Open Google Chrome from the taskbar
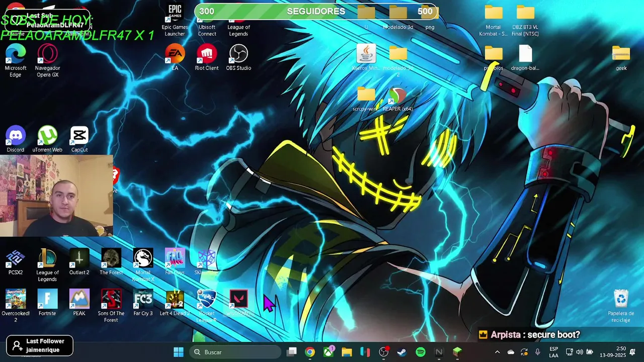The height and width of the screenshot is (362, 644). coord(310,352)
